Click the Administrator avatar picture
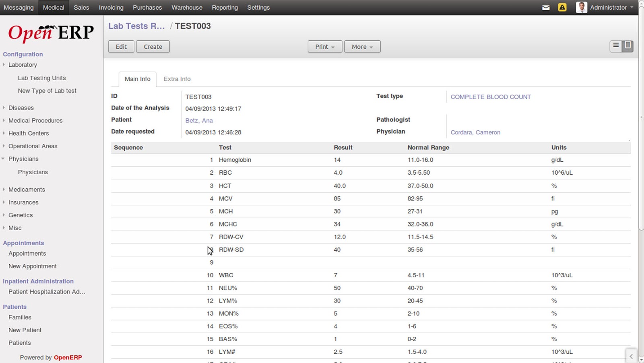Screen dimensions: 644x363 [581, 7]
